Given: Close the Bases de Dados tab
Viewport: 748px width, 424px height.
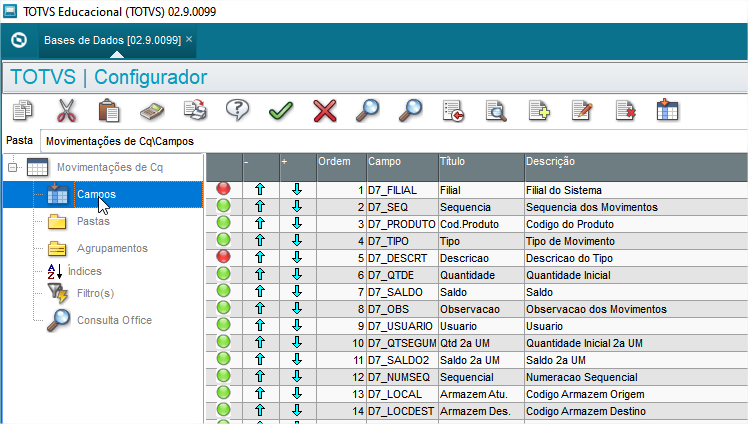Looking at the screenshot, I should tap(189, 39).
